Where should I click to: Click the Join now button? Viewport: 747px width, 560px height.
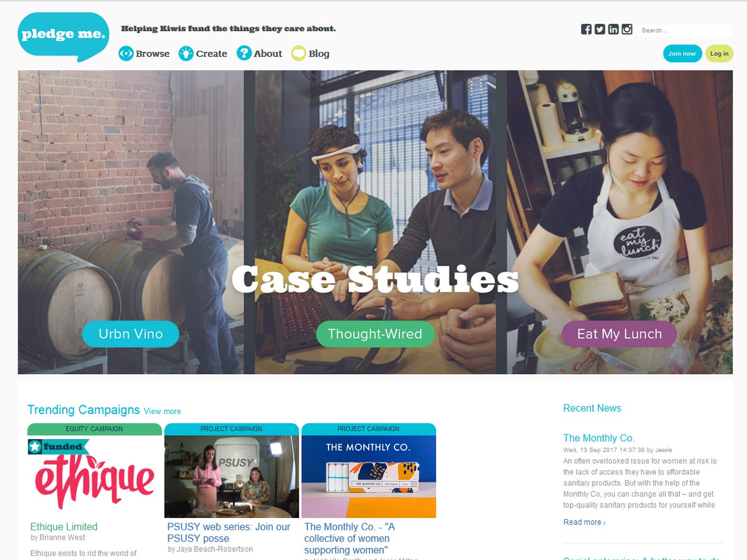click(682, 54)
